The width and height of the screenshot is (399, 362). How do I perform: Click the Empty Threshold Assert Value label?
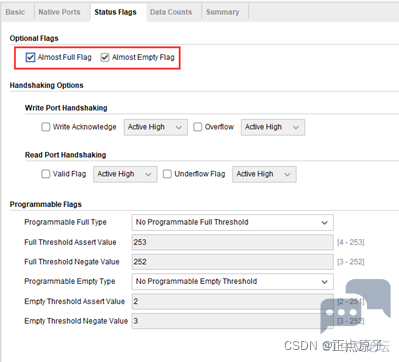click(75, 302)
